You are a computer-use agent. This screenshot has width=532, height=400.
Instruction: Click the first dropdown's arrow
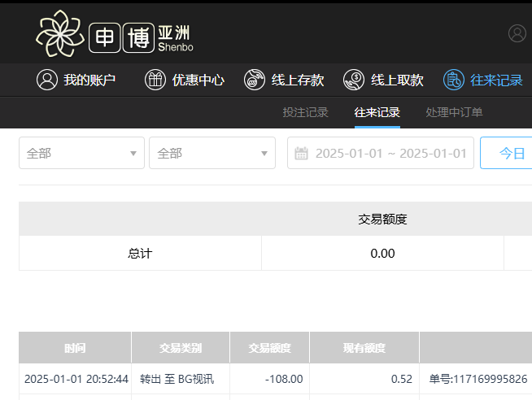tap(133, 154)
